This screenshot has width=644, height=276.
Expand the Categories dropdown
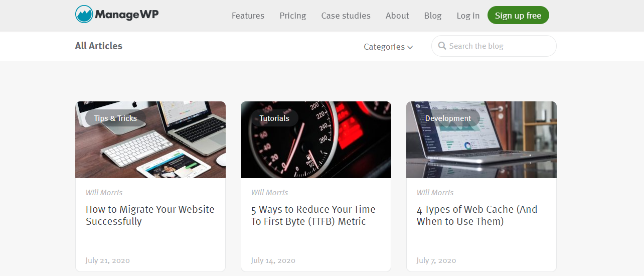coord(388,47)
